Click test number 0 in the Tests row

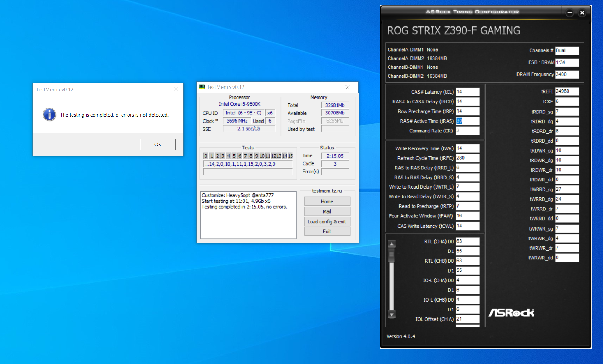(x=206, y=156)
